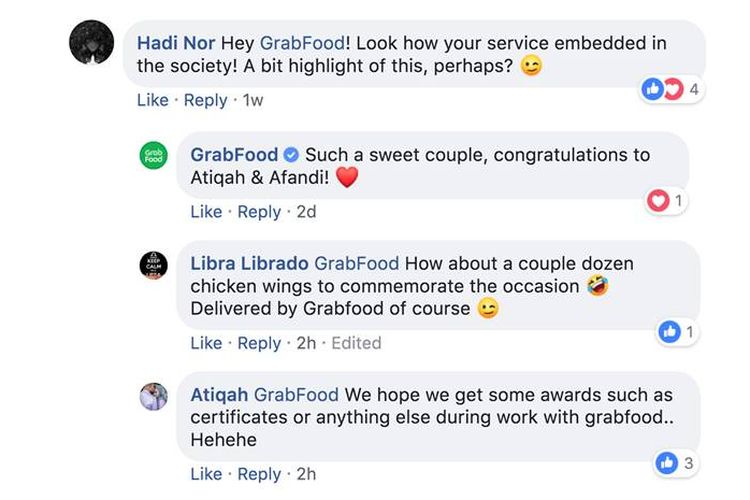Like Atiqah's comment about awards
The height and width of the screenshot is (500, 750).
(206, 473)
